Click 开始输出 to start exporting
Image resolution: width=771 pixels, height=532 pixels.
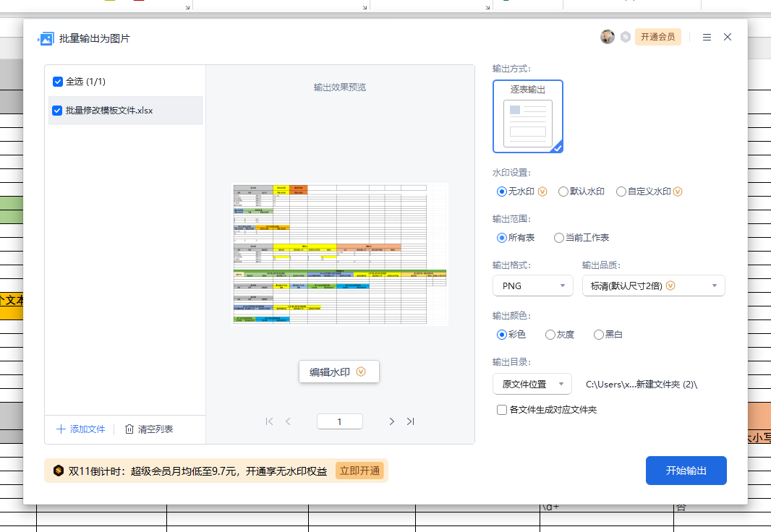pos(686,470)
